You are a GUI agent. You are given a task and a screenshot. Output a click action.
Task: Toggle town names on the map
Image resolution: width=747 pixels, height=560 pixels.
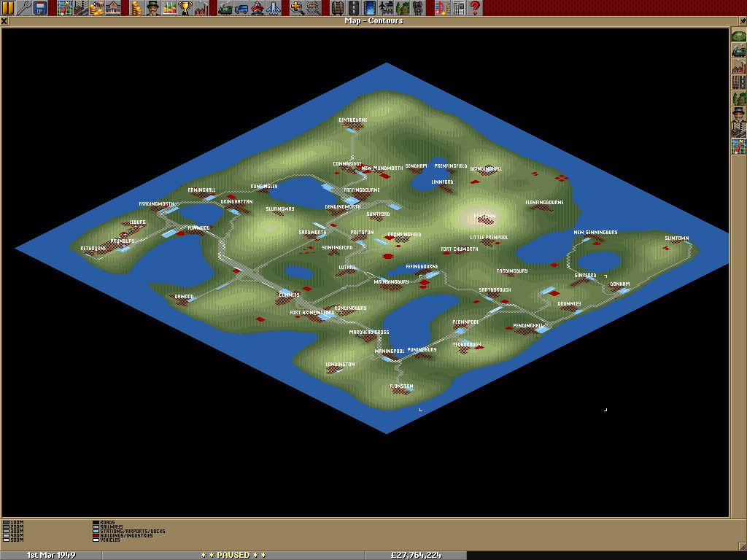(738, 130)
